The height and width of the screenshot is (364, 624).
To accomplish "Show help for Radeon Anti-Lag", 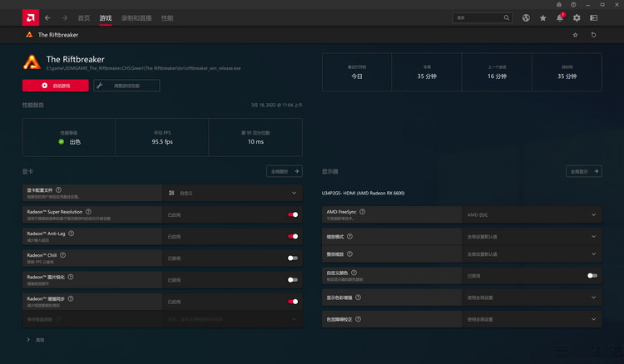I will coord(71,234).
